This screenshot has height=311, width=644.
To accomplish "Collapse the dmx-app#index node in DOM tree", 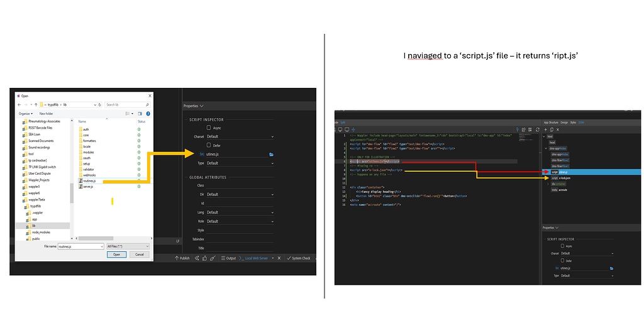I will 545,148.
